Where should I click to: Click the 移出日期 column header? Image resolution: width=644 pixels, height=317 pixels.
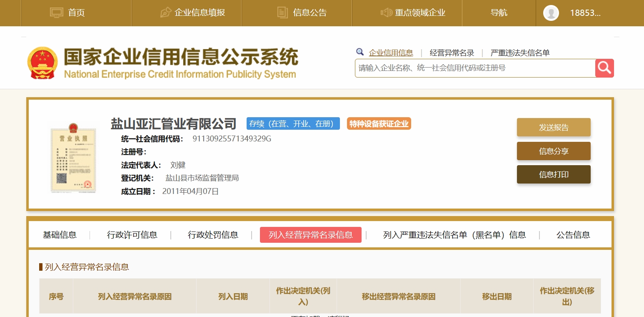point(497,296)
